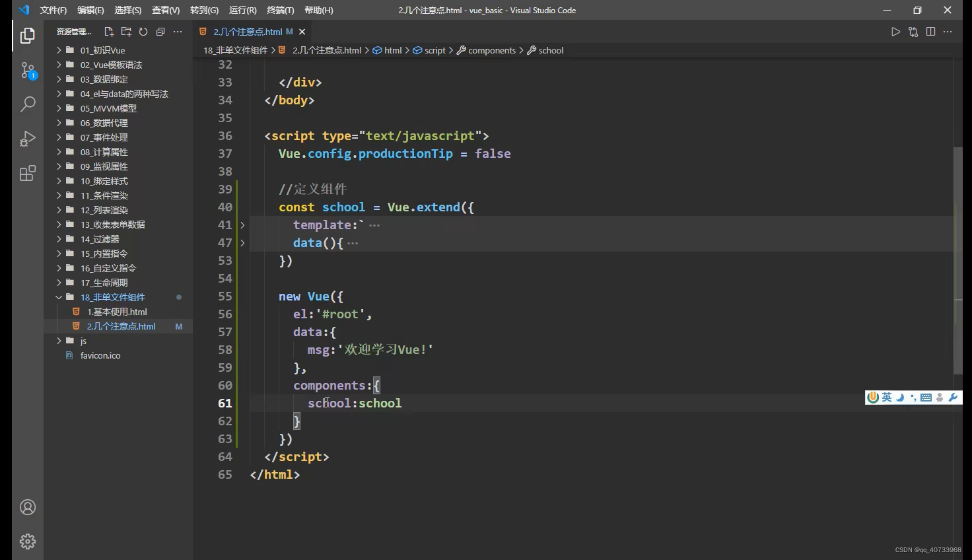Open editor More Actions ellipsis

[948, 32]
